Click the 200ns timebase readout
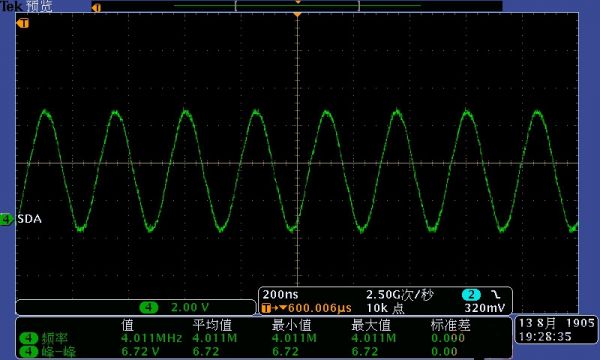This screenshot has width=600, height=360. 280,295
